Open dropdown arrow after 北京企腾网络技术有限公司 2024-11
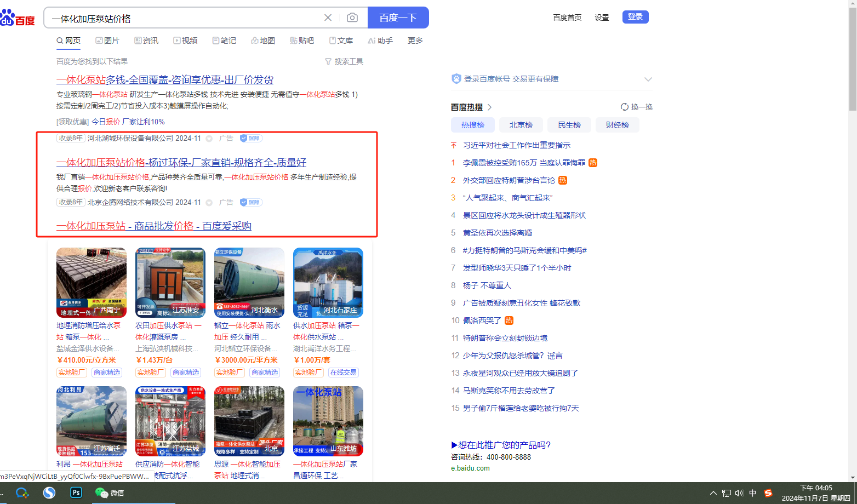857x504 pixels. click(209, 203)
